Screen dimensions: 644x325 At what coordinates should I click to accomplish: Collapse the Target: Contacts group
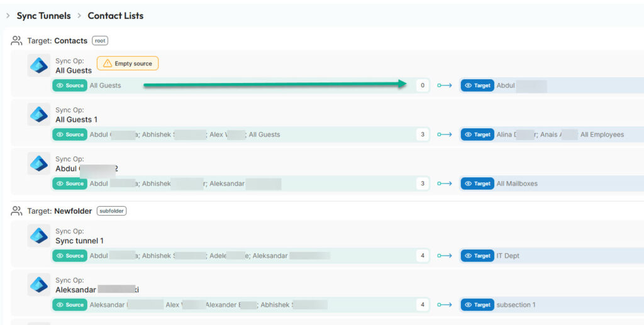tap(57, 41)
